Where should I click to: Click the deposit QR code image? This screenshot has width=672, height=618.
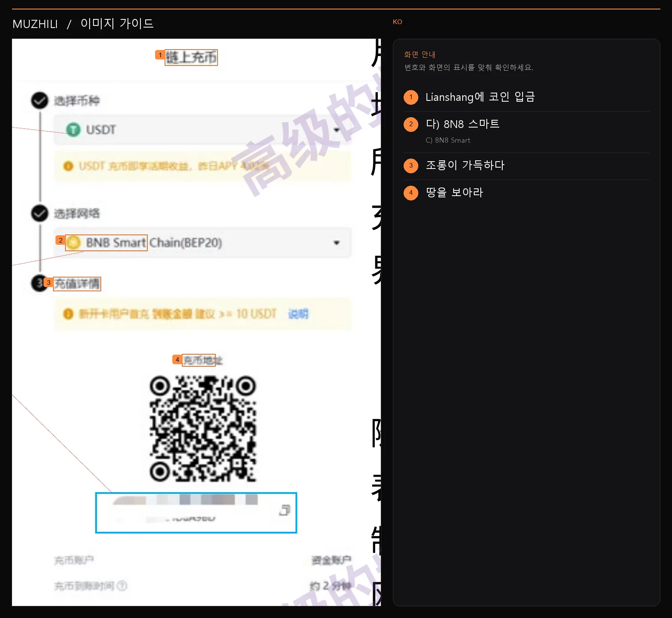click(203, 428)
